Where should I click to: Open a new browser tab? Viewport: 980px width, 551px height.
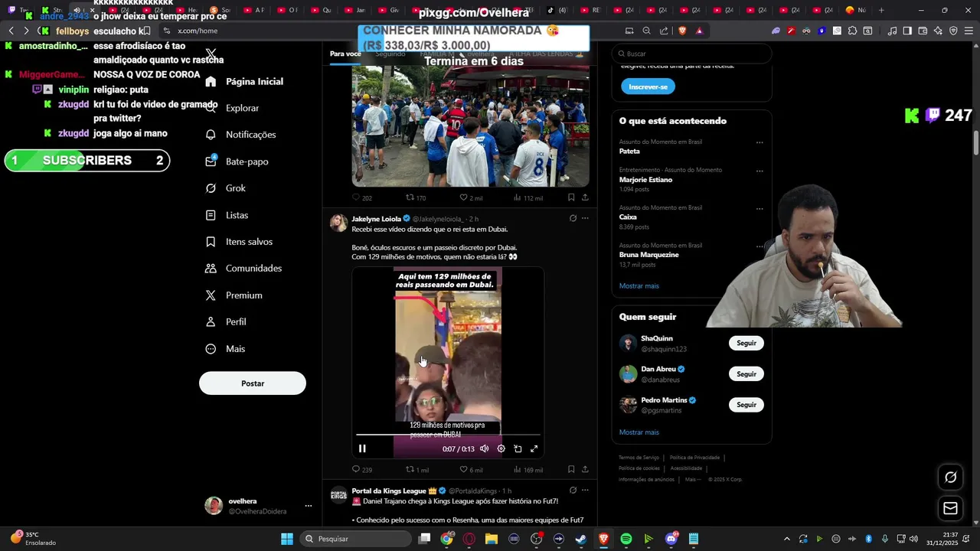pyautogui.click(x=881, y=10)
